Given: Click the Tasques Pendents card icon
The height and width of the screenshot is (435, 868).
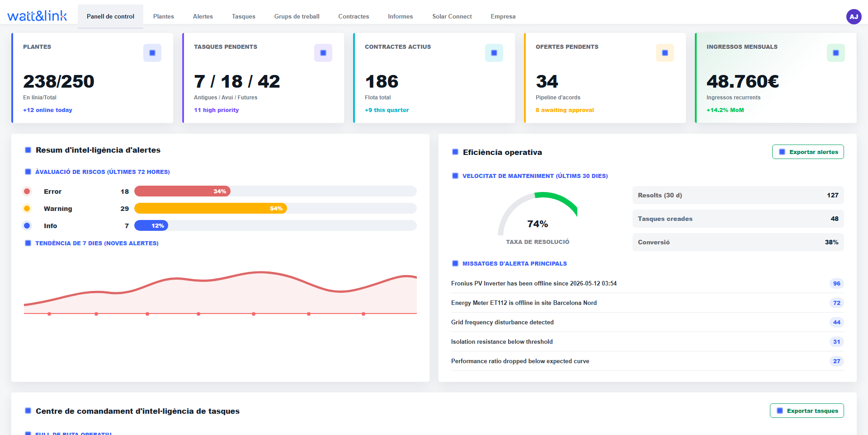Looking at the screenshot, I should [323, 53].
